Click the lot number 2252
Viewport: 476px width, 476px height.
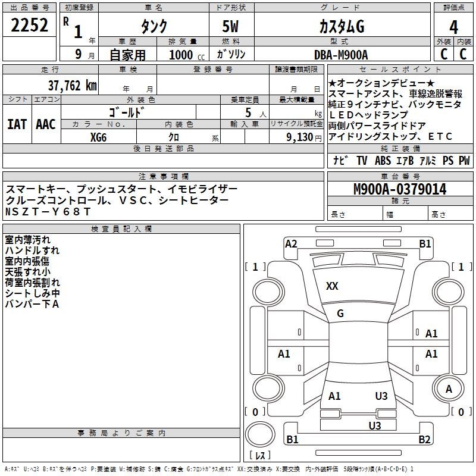[29, 25]
